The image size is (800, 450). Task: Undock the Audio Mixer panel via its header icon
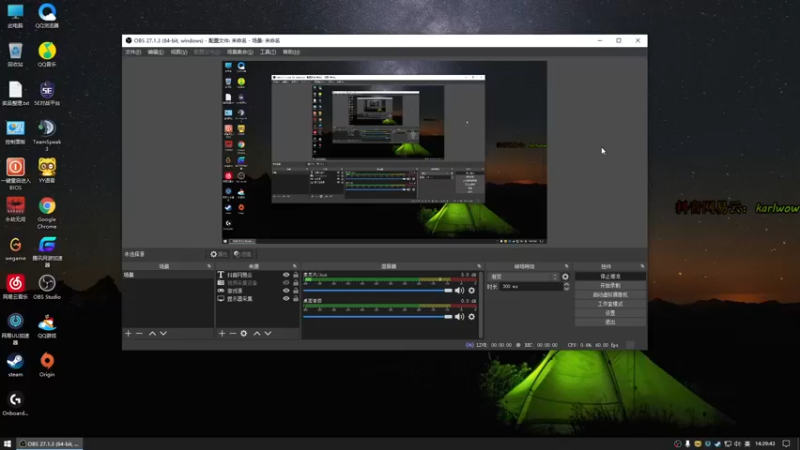[479, 266]
